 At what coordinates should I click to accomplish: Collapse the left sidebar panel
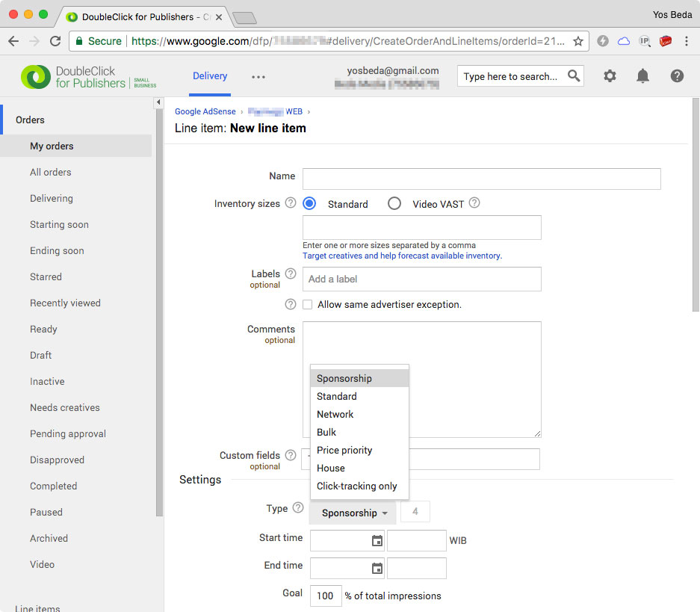(158, 102)
